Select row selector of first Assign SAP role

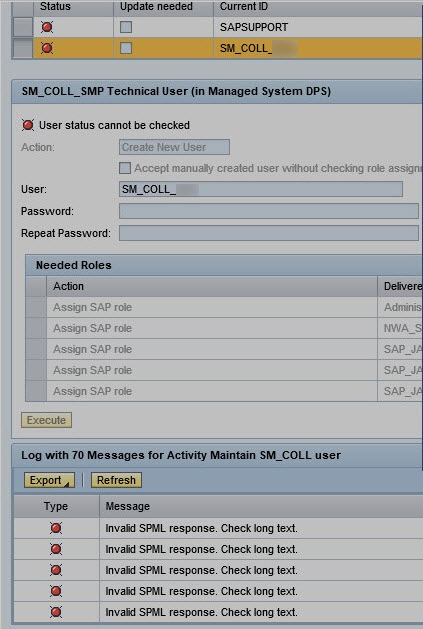point(36,307)
